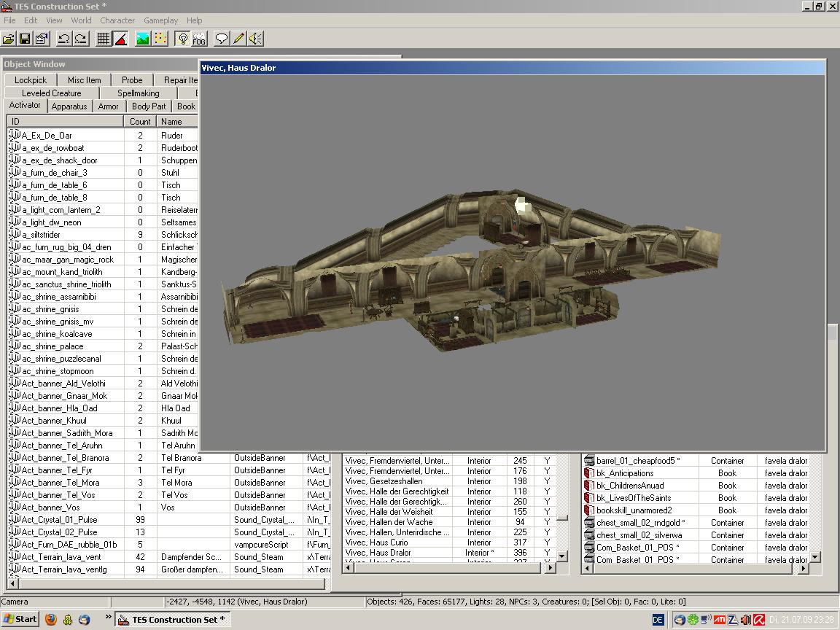The height and width of the screenshot is (630, 840).
Task: Toggle grid snap in the toolbar
Action: [x=104, y=39]
